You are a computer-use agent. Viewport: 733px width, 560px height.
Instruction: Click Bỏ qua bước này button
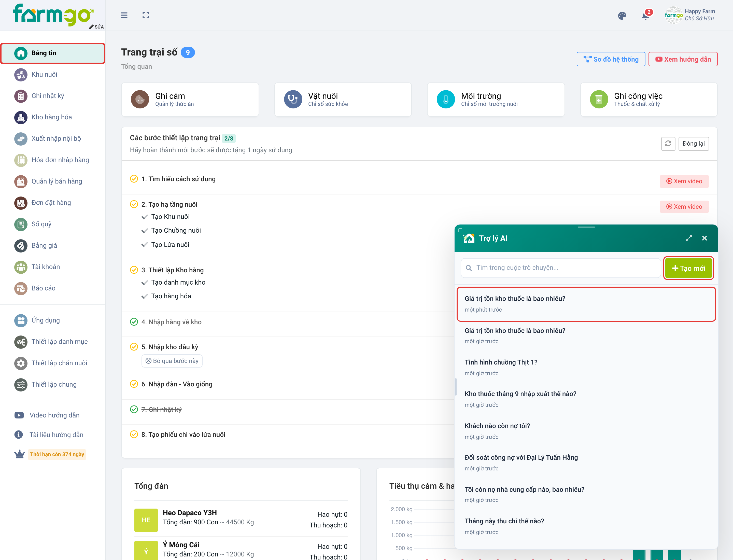(172, 361)
